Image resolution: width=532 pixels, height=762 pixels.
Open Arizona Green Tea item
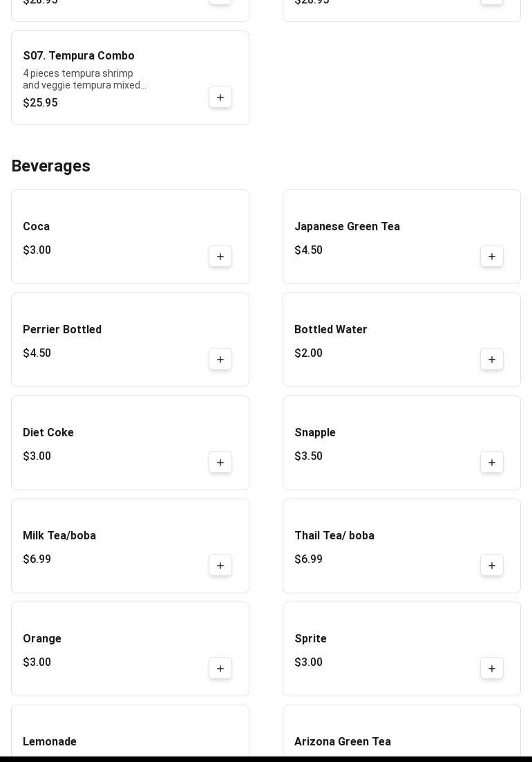click(343, 742)
